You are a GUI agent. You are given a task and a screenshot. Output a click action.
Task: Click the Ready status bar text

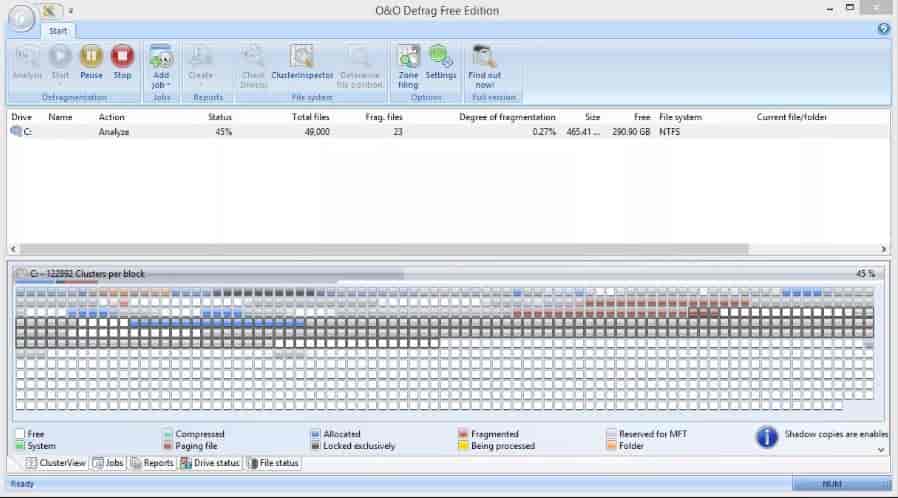click(x=22, y=484)
